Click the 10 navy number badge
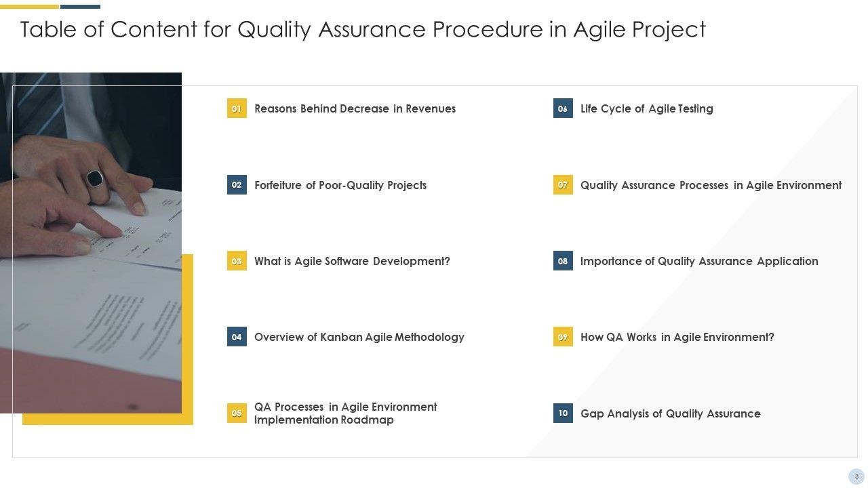Image resolution: width=868 pixels, height=488 pixels. pos(563,413)
